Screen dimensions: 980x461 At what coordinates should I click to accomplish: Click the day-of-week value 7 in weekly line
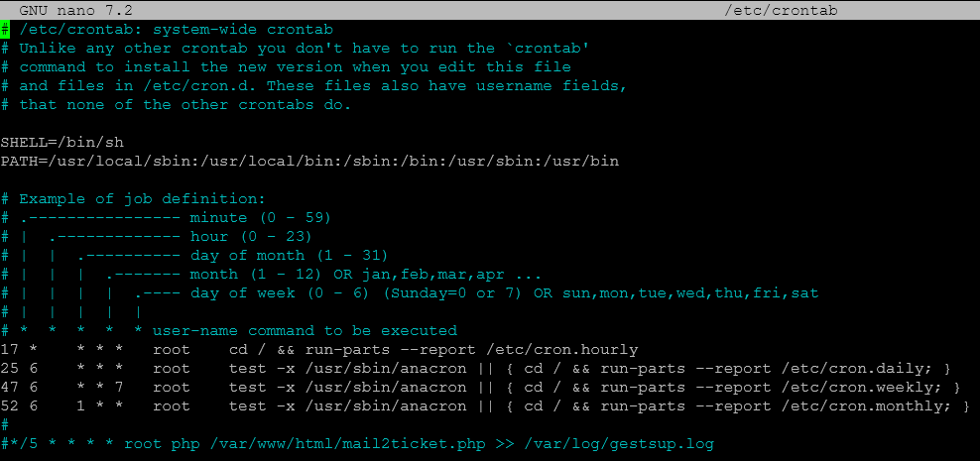[x=119, y=388]
